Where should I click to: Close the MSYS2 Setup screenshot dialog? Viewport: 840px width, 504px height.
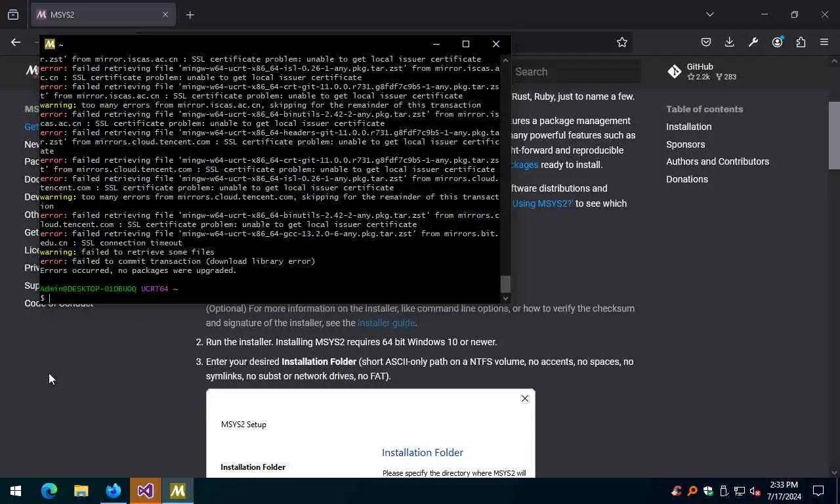click(x=524, y=398)
